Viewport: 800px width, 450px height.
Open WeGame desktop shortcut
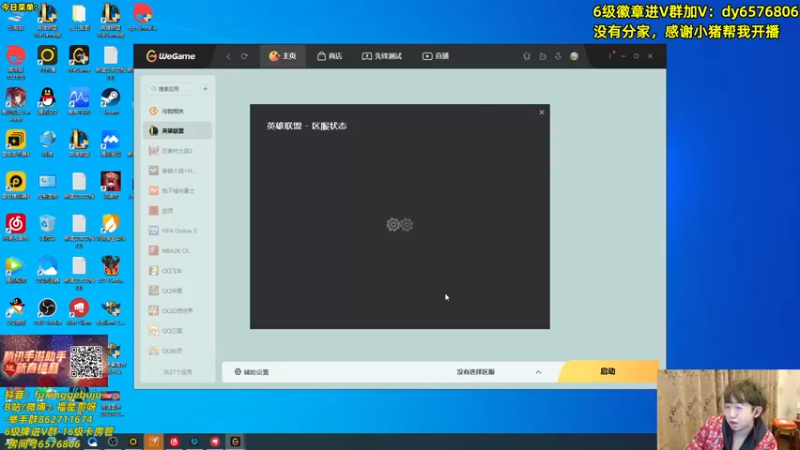79,59
